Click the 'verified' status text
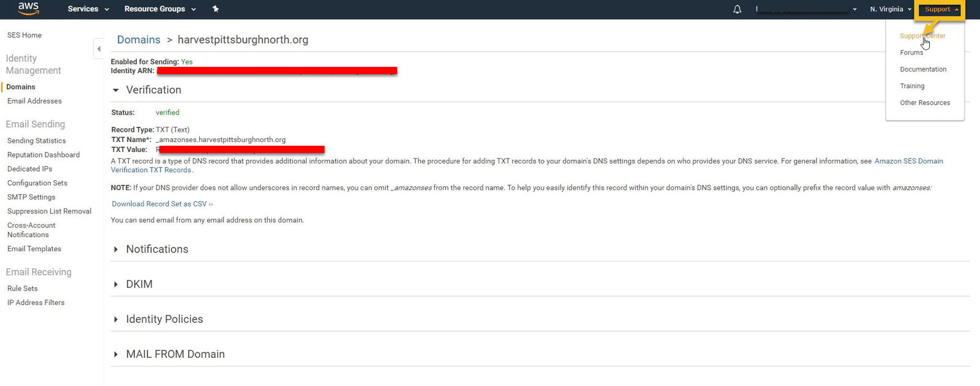The width and height of the screenshot is (980, 386). point(167,113)
